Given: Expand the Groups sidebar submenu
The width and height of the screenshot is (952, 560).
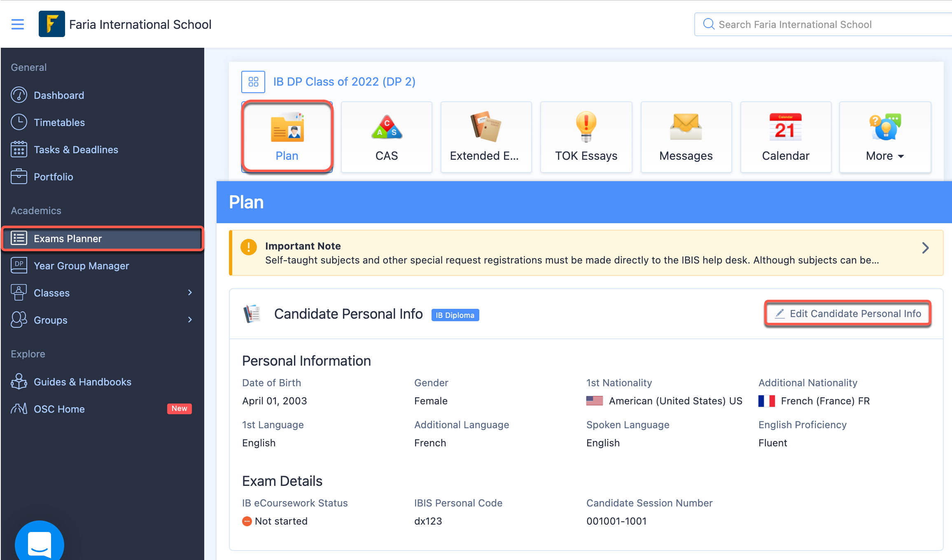Looking at the screenshot, I should click(190, 320).
